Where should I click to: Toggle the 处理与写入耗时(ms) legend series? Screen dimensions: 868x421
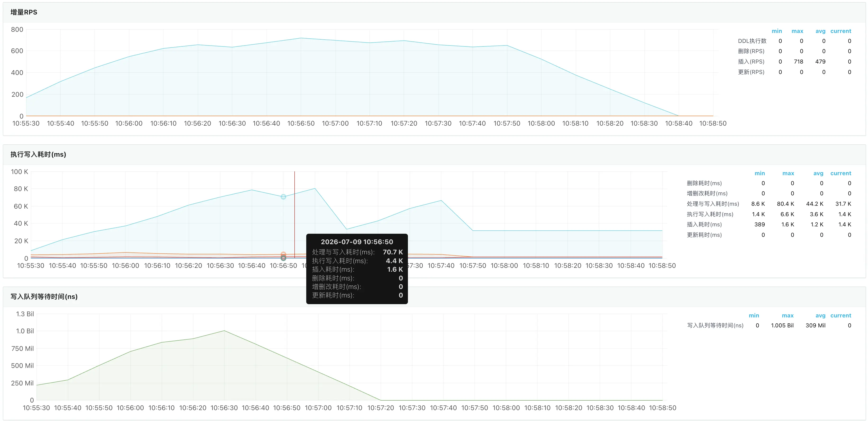(x=713, y=204)
